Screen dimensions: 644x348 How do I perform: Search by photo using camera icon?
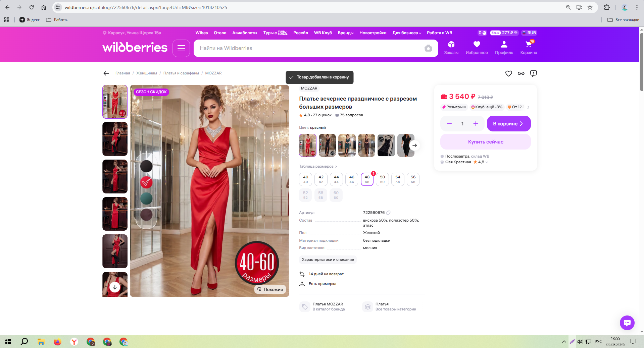[x=428, y=48]
